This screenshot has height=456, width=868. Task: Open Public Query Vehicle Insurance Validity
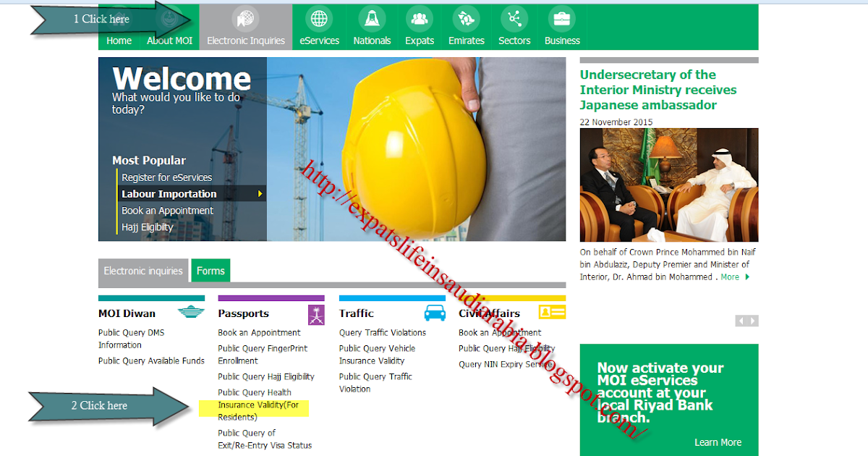(377, 355)
